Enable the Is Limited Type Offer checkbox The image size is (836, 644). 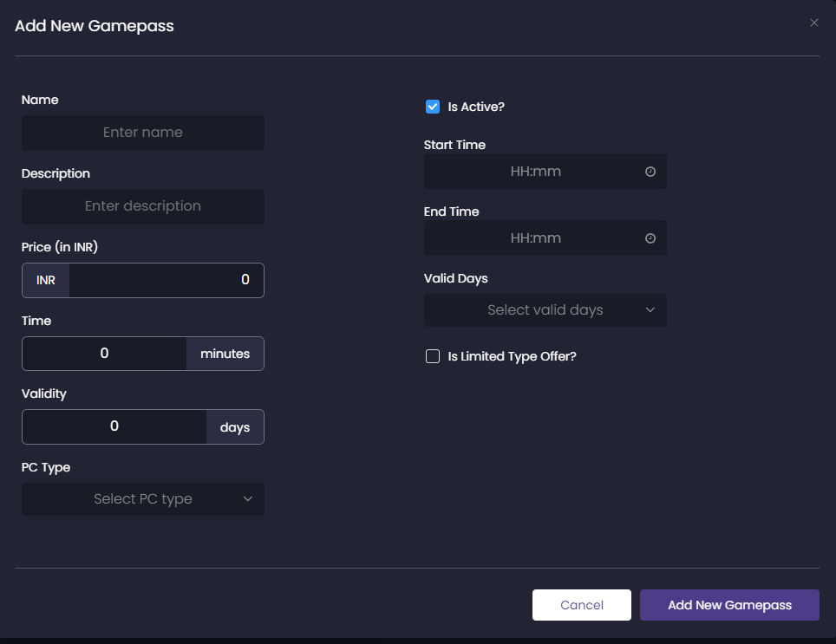[x=433, y=356]
